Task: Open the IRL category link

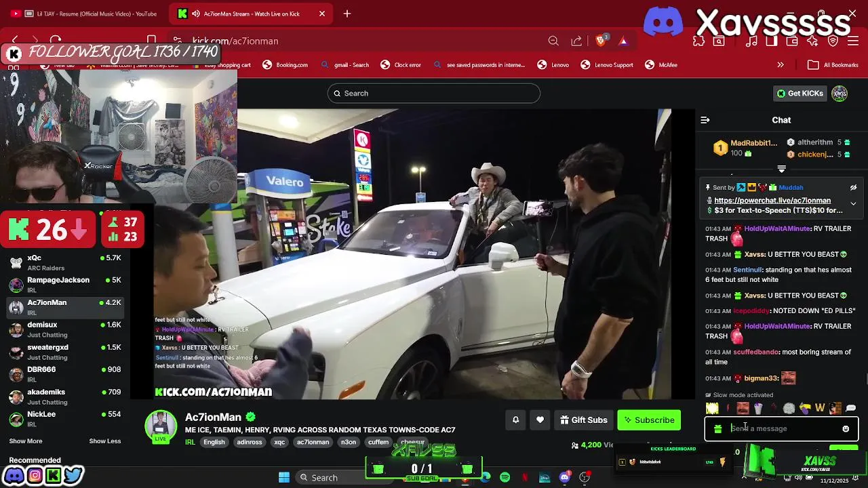Action: 190,443
